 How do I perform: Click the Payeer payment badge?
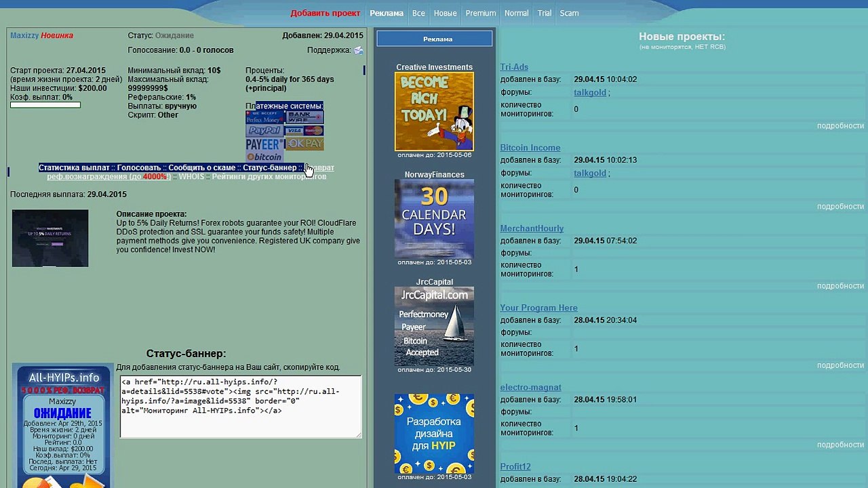[264, 144]
